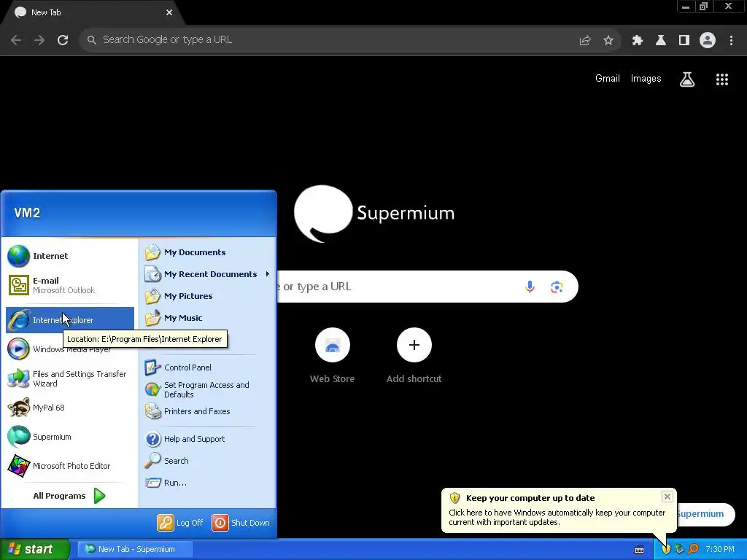Click the Windows start button
Image resolution: width=747 pixels, height=560 pixels.
click(35, 549)
